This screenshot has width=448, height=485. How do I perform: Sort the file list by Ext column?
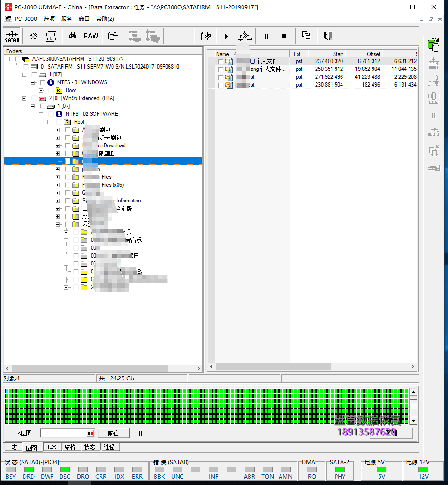[x=299, y=54]
